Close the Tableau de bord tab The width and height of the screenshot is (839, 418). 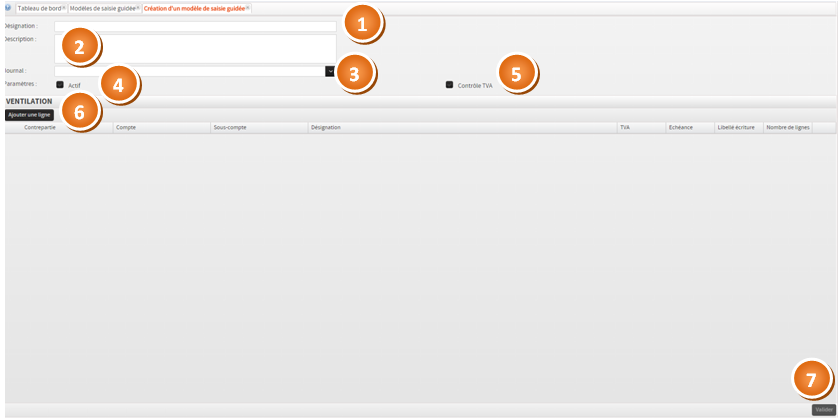(x=64, y=8)
